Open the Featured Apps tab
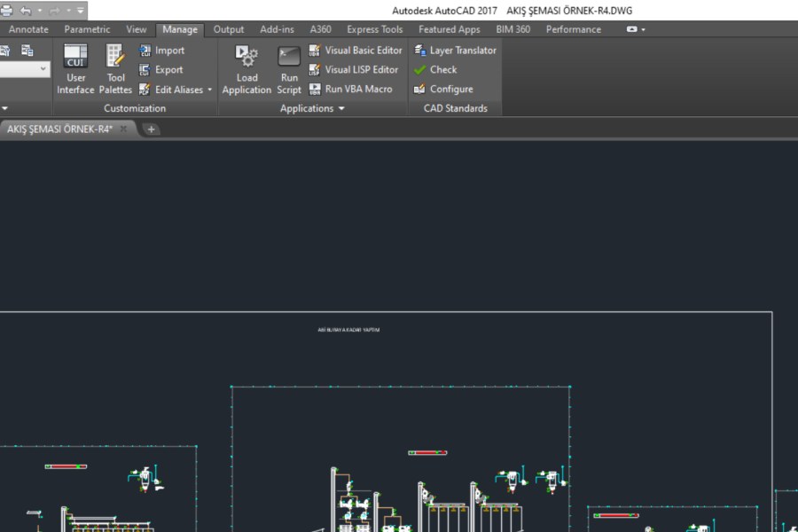The height and width of the screenshot is (532, 798). (449, 29)
